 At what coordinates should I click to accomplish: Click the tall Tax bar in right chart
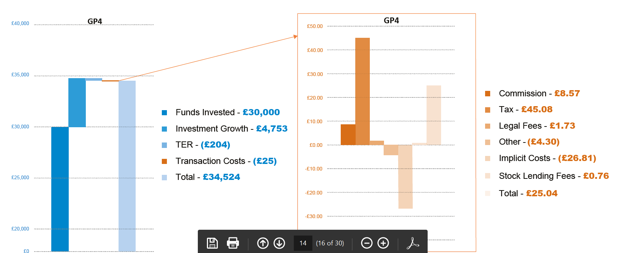coord(363,91)
